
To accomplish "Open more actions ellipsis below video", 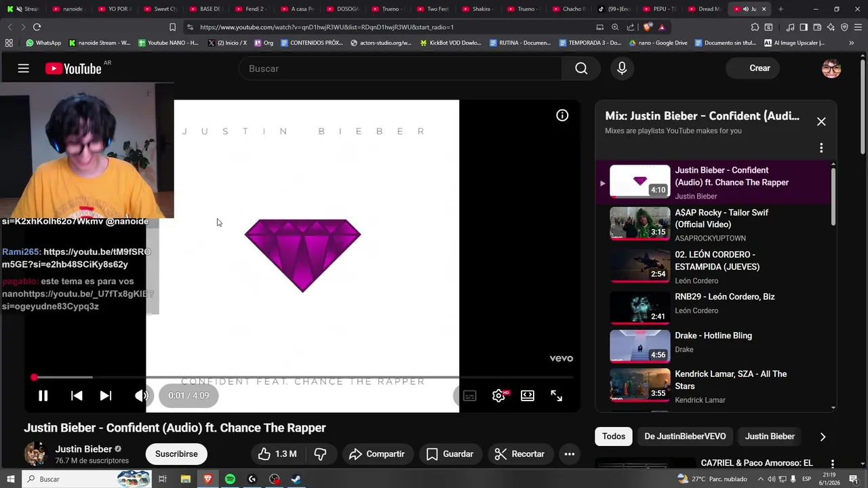I will pos(570,454).
